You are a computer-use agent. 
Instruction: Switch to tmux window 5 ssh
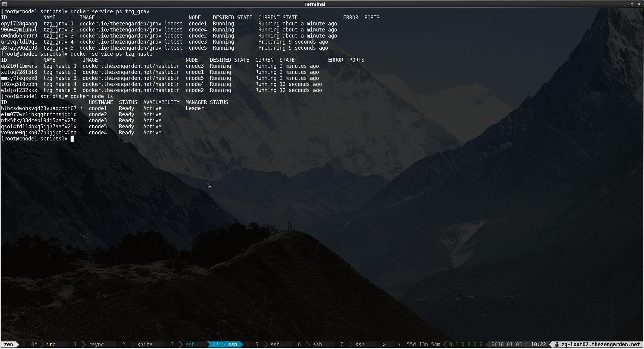267,344
